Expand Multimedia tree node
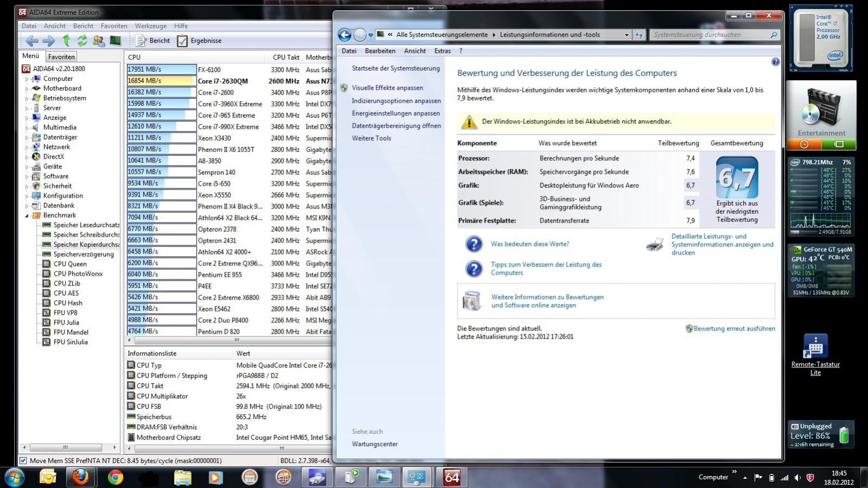This screenshot has height=488, width=868. (x=27, y=128)
